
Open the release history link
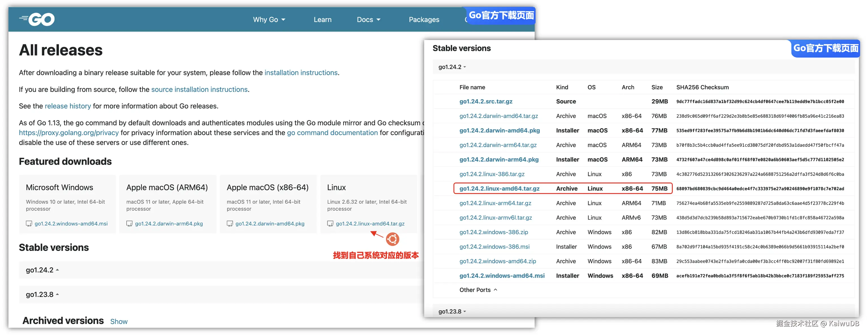click(68, 106)
